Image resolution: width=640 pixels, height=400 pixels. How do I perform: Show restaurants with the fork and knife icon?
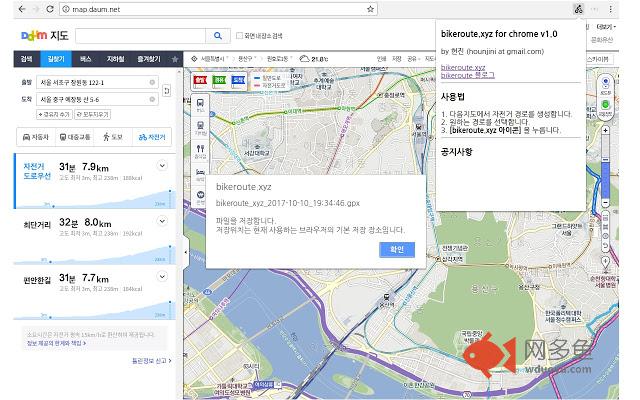click(x=200, y=151)
